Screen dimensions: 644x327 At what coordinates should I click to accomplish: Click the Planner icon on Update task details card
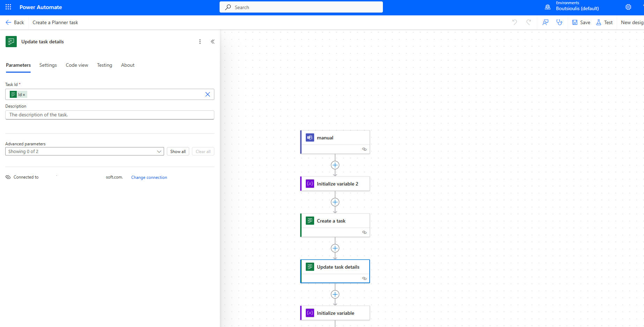coord(310,267)
